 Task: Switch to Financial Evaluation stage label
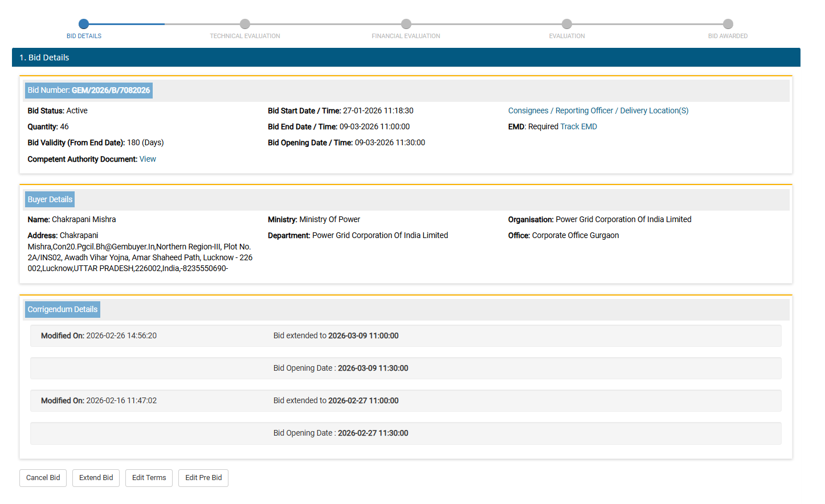(406, 36)
